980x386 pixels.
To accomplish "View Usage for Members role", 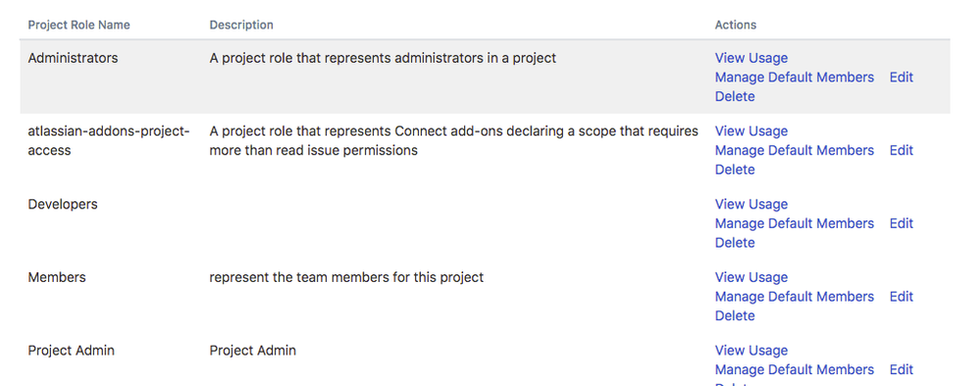I will [x=751, y=278].
